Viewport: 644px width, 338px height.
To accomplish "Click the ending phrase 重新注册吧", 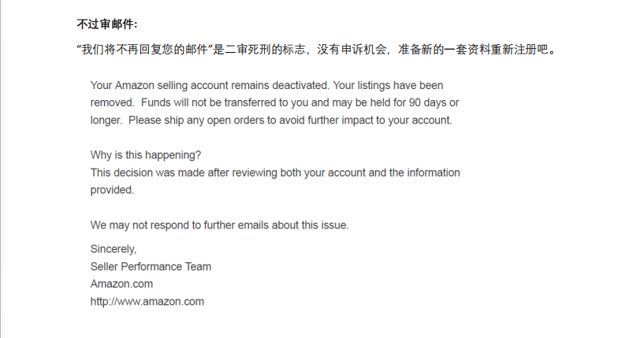I will (519, 50).
